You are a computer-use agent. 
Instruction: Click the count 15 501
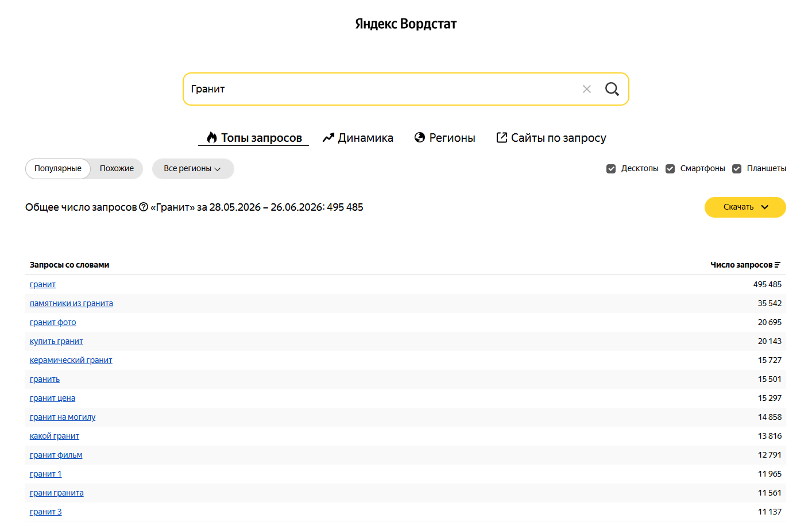pos(770,379)
